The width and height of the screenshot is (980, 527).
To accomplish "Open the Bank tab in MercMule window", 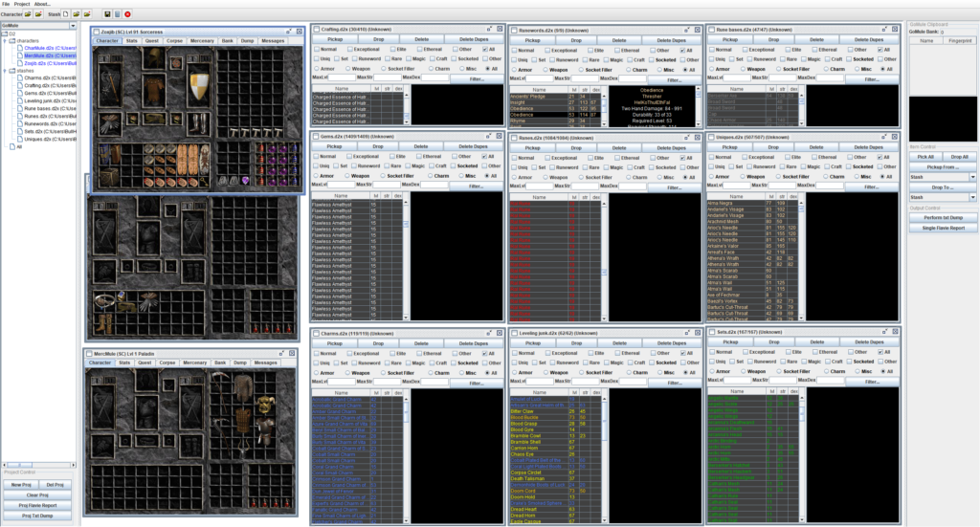I will tap(220, 362).
